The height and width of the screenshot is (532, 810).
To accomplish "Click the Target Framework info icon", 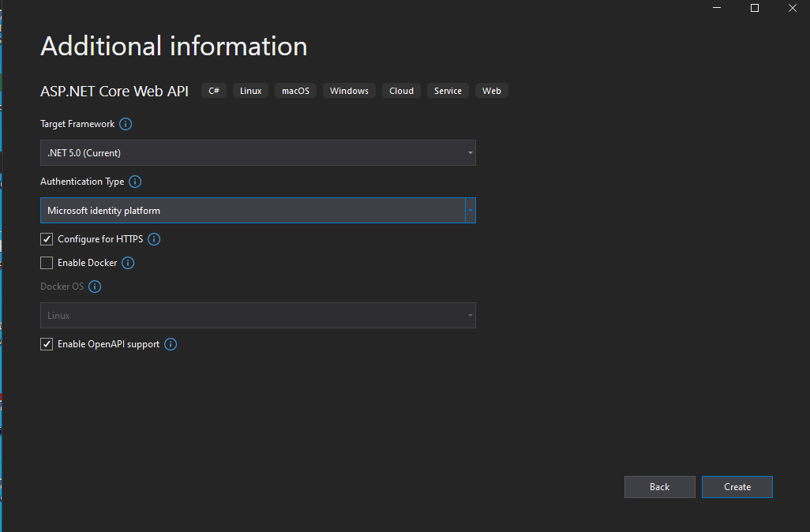I will click(126, 124).
